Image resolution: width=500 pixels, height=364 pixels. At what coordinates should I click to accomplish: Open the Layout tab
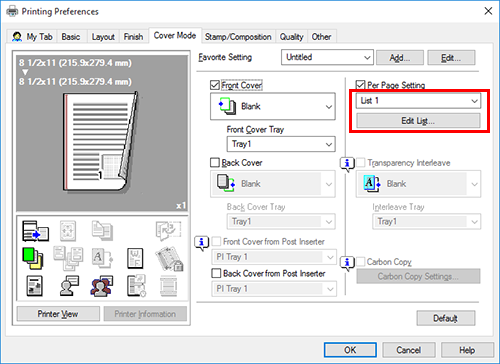coord(103,37)
